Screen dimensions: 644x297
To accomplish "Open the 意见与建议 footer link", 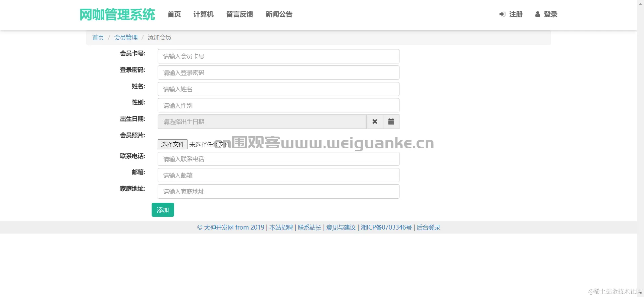I will 341,228.
